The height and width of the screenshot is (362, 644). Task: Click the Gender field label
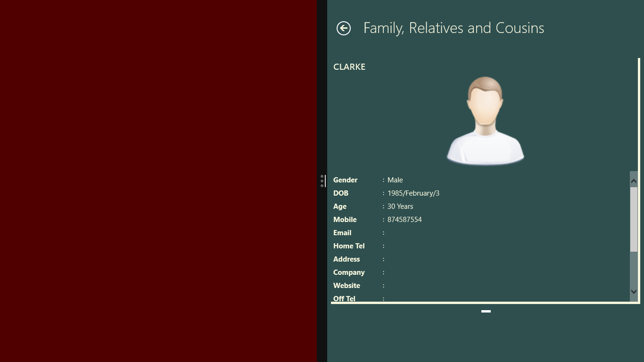pos(345,180)
